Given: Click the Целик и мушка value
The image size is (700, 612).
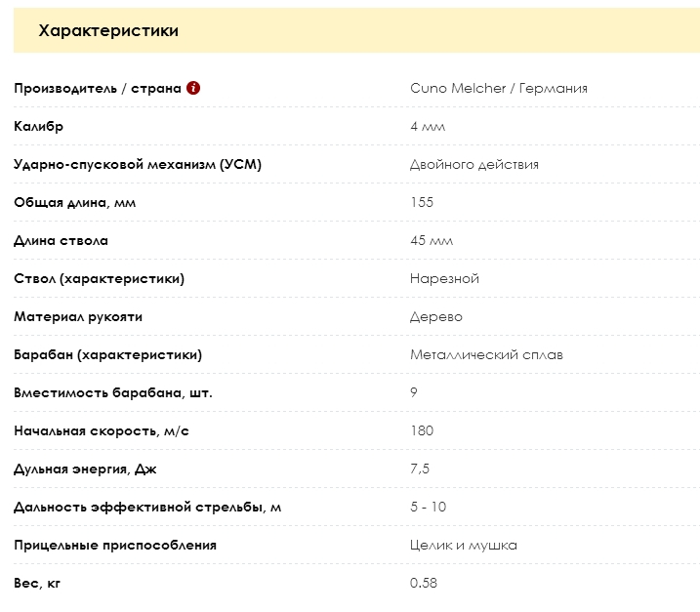Looking at the screenshot, I should pos(464,545).
